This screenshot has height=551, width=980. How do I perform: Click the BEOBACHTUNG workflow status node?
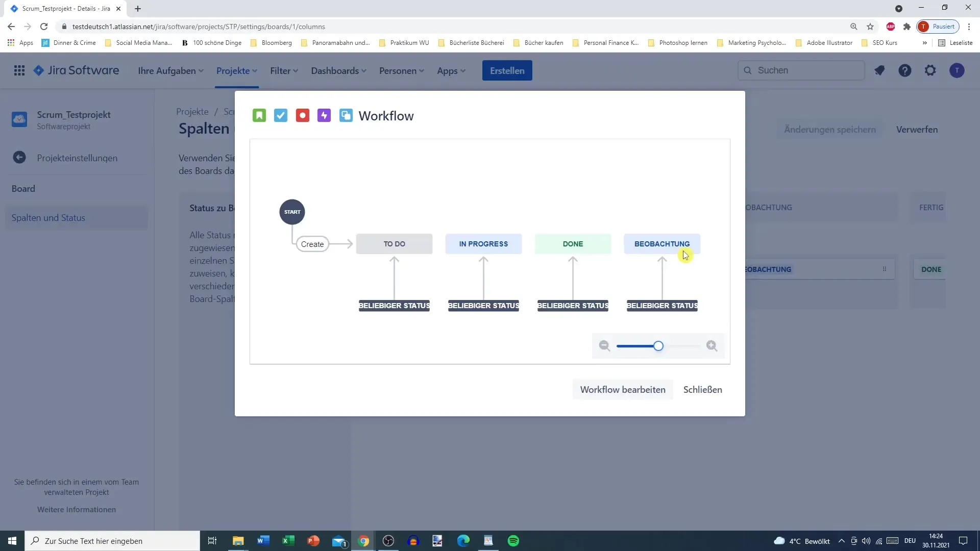click(x=663, y=243)
